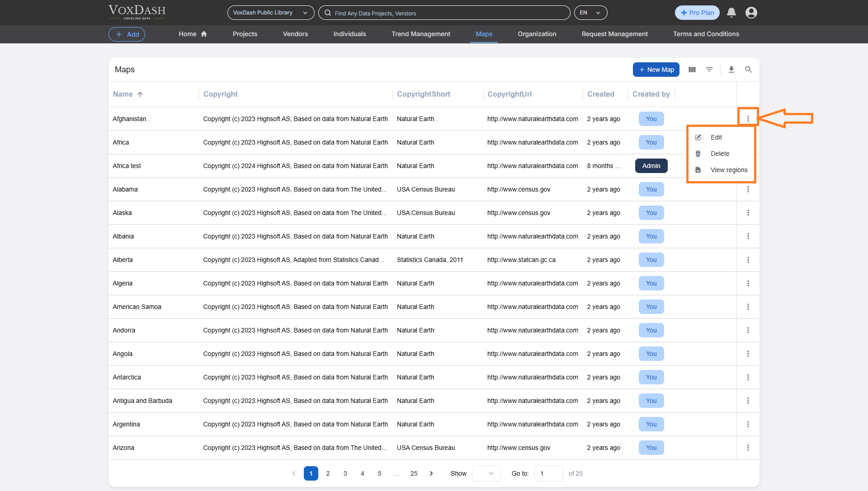The width and height of the screenshot is (868, 491).
Task: Choose View regions in context menu
Action: coord(728,170)
